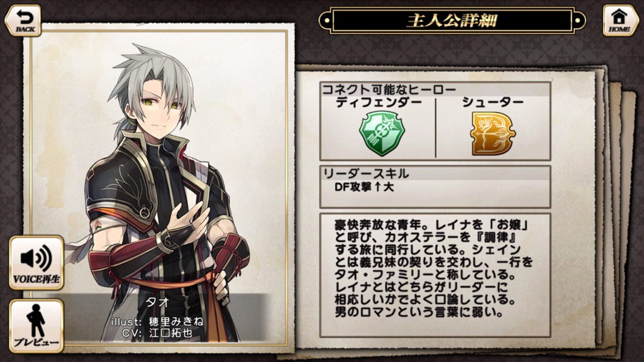Tap the character portrait of タオ
The height and width of the screenshot is (362, 644).
pyautogui.click(x=164, y=193)
